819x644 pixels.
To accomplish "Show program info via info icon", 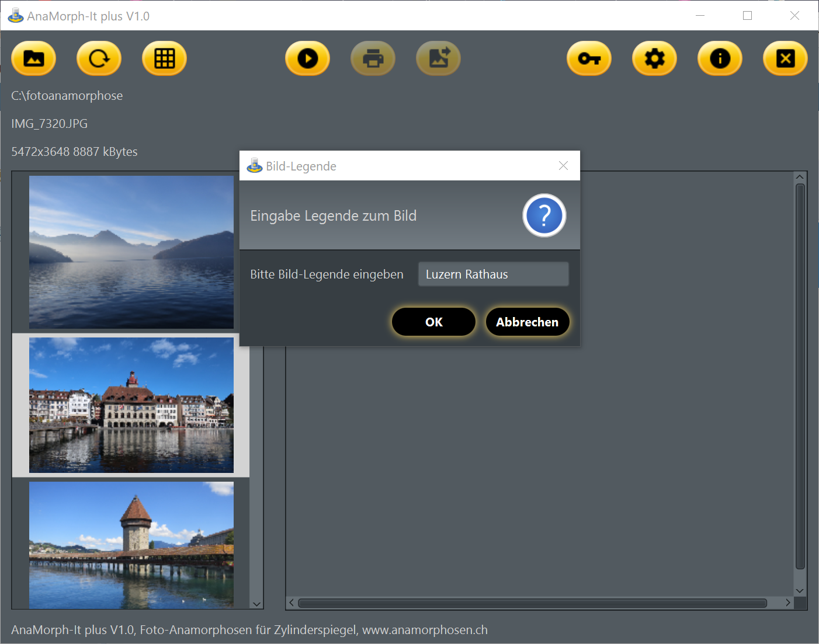I will click(x=720, y=58).
